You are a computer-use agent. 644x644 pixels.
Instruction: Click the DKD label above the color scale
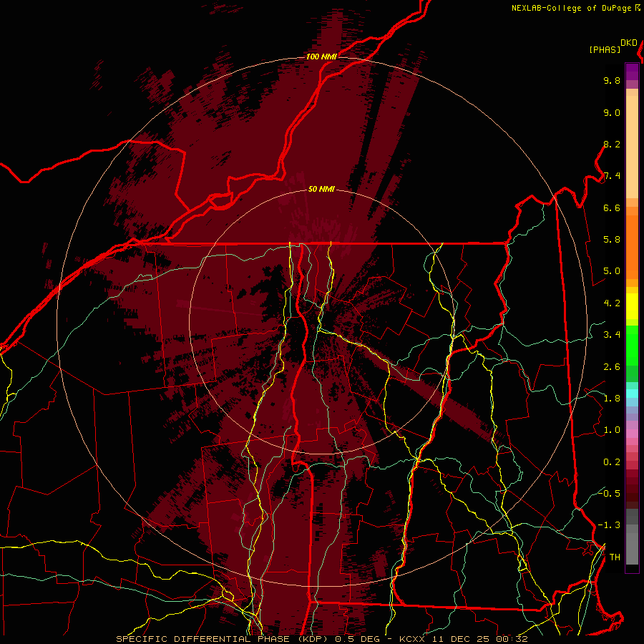click(629, 43)
